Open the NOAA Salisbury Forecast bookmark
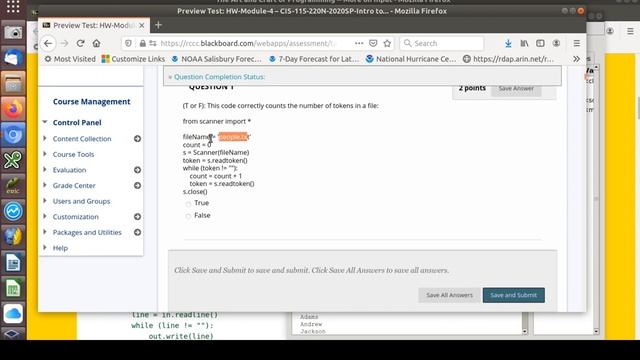The height and width of the screenshot is (360, 640). pyautogui.click(x=216, y=59)
